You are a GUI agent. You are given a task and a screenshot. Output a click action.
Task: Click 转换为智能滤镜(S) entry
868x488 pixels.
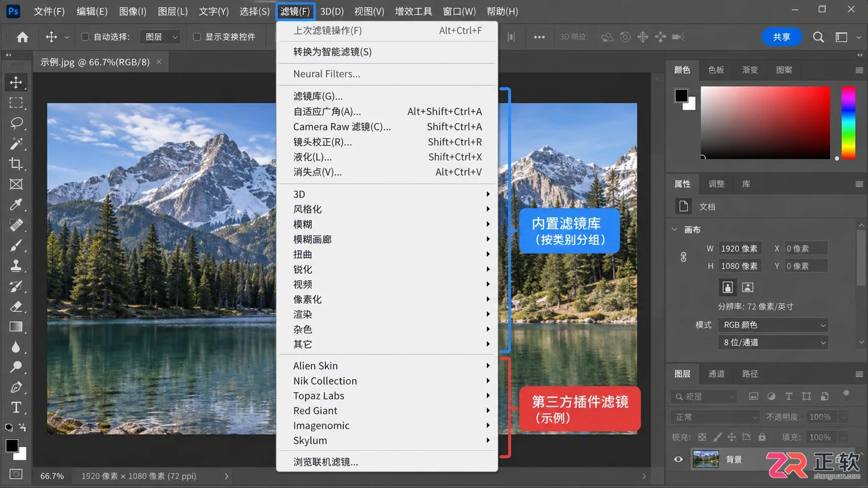(x=387, y=52)
